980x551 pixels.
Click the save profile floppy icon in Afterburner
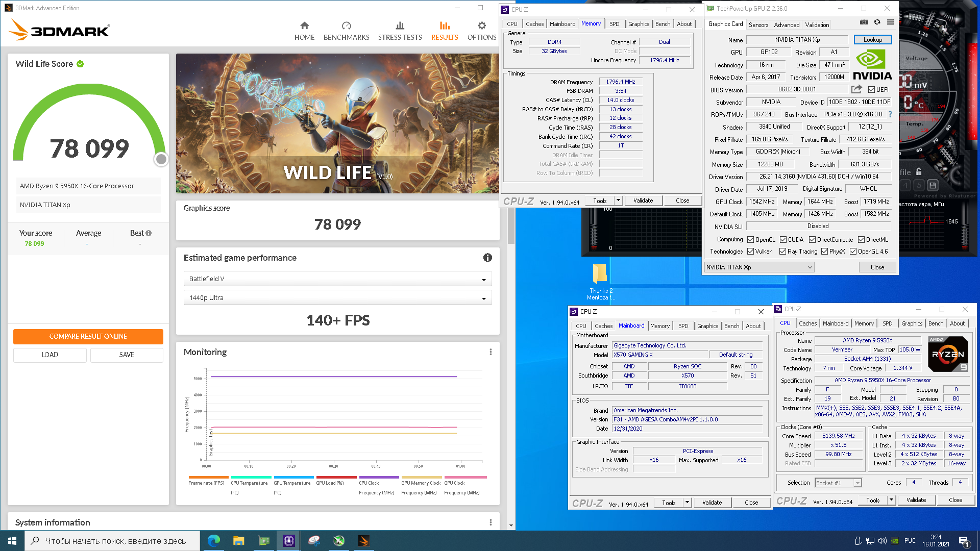(x=933, y=185)
